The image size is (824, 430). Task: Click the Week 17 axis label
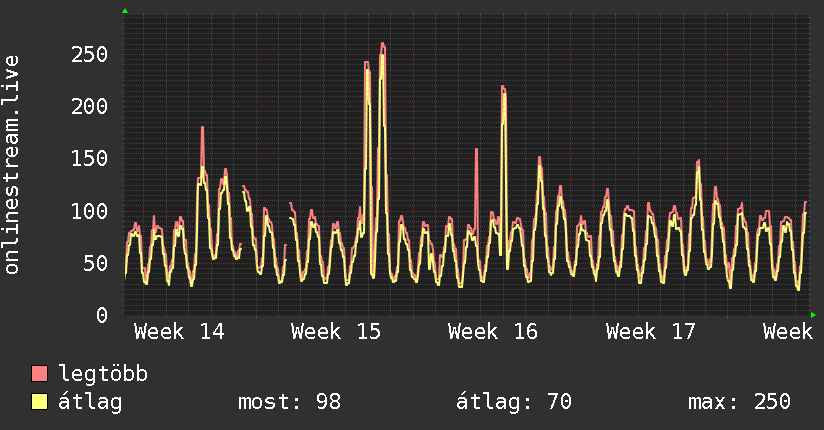(651, 332)
